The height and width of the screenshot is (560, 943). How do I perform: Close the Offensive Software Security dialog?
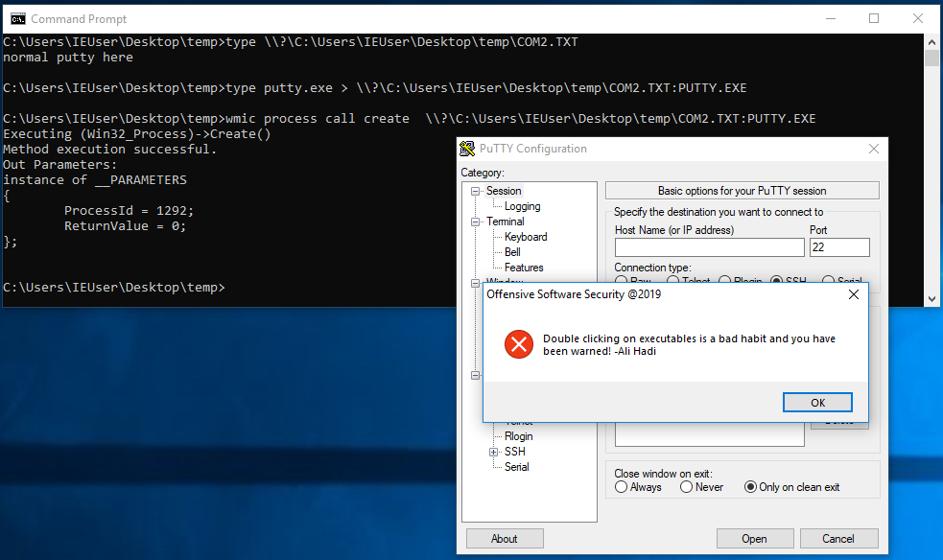(x=853, y=294)
